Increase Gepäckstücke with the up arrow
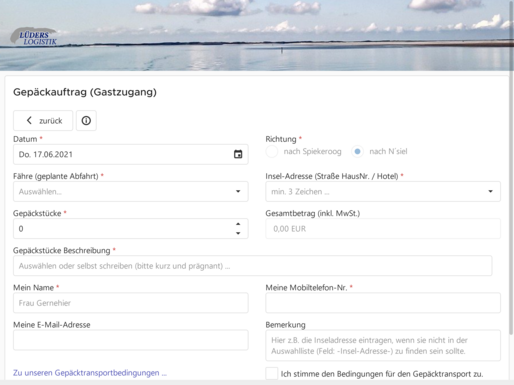This screenshot has height=385, width=514. click(238, 224)
